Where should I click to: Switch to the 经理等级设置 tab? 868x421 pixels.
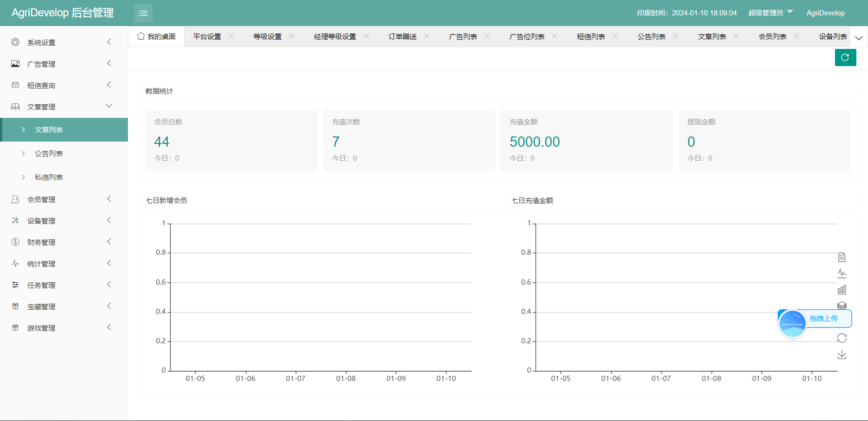tap(335, 36)
